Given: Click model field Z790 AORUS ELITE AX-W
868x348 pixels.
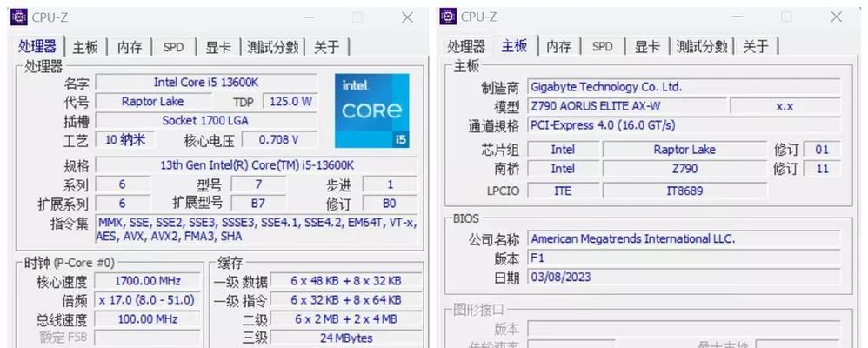Looking at the screenshot, I should point(626,106).
